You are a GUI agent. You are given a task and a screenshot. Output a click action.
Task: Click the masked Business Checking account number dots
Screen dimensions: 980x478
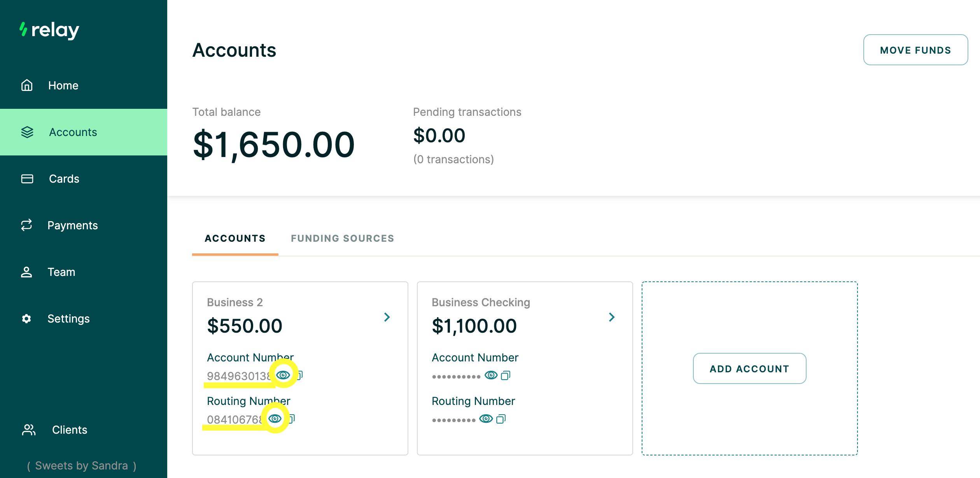(456, 377)
